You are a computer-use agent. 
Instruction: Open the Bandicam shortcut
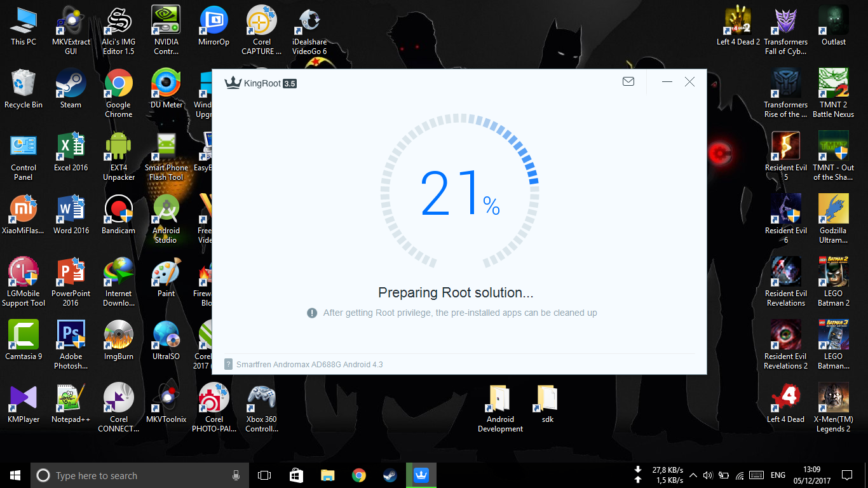coord(119,215)
